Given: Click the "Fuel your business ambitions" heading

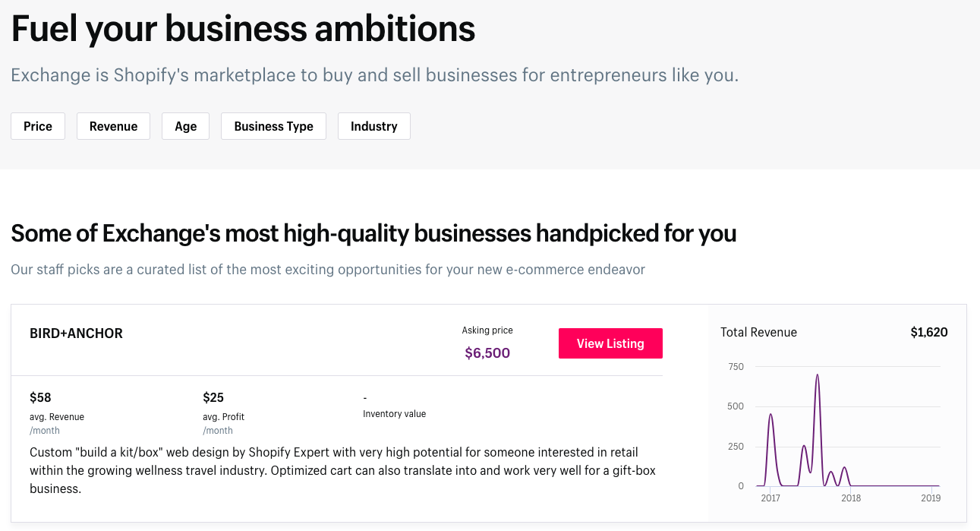Looking at the screenshot, I should coord(243,29).
